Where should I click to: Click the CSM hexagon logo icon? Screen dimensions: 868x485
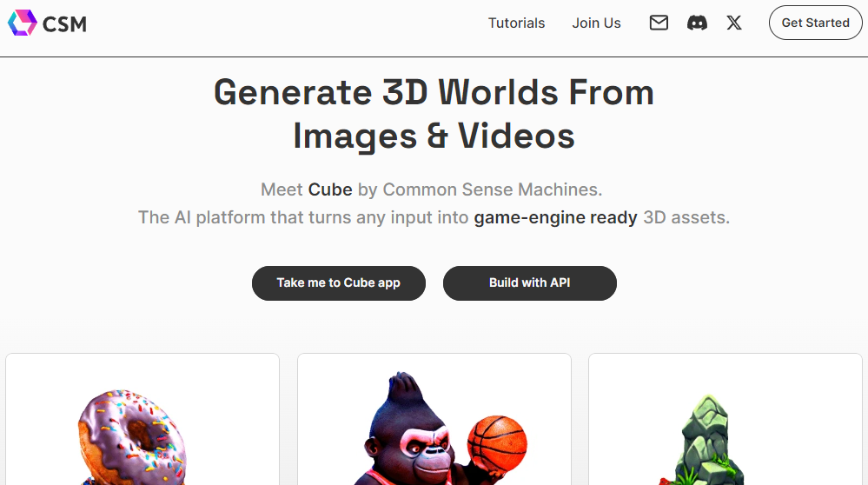tap(22, 23)
